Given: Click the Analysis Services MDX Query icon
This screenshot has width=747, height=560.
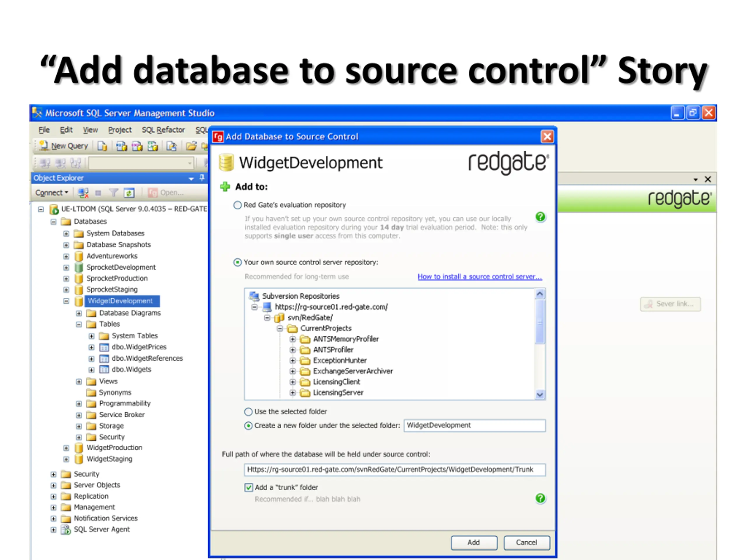Looking at the screenshot, I should (x=122, y=146).
